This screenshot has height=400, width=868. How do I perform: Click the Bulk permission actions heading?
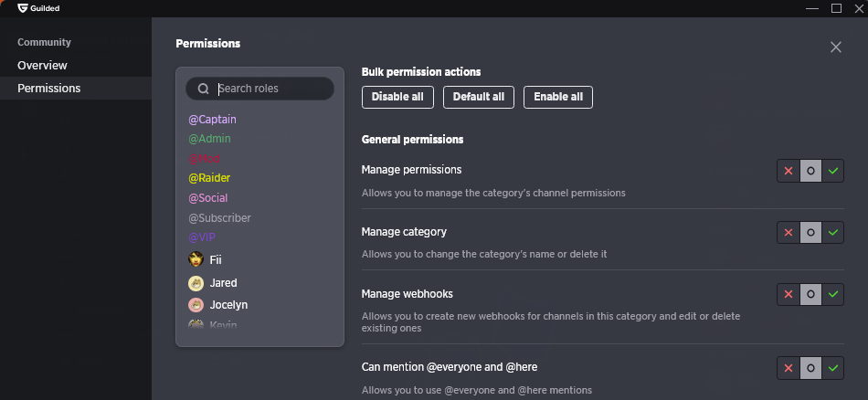(x=421, y=72)
